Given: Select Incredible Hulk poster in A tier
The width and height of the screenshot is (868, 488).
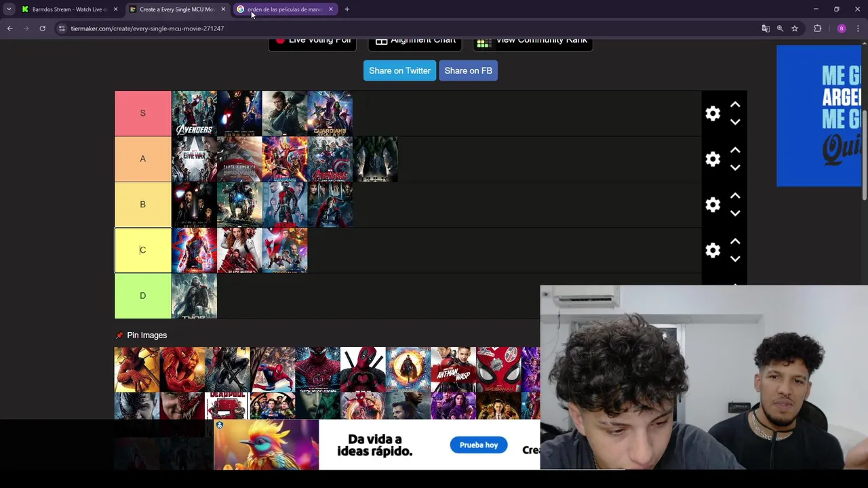Looking at the screenshot, I should pos(375,159).
